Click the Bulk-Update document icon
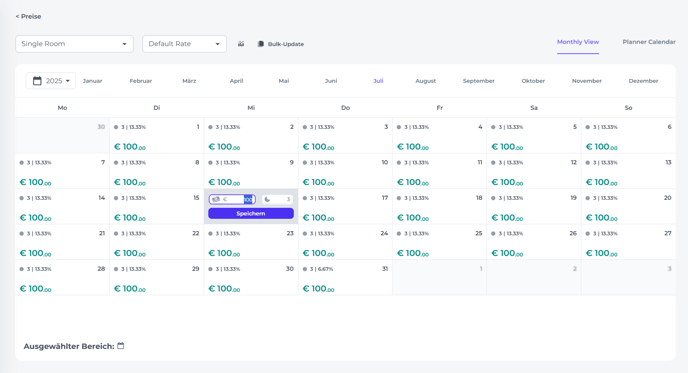Image resolution: width=688 pixels, height=373 pixels. (x=261, y=44)
